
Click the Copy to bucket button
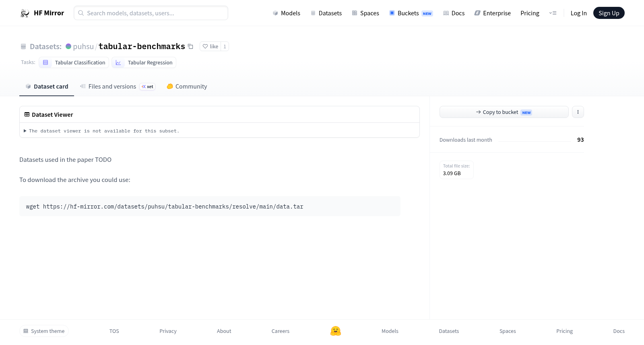[x=504, y=112]
